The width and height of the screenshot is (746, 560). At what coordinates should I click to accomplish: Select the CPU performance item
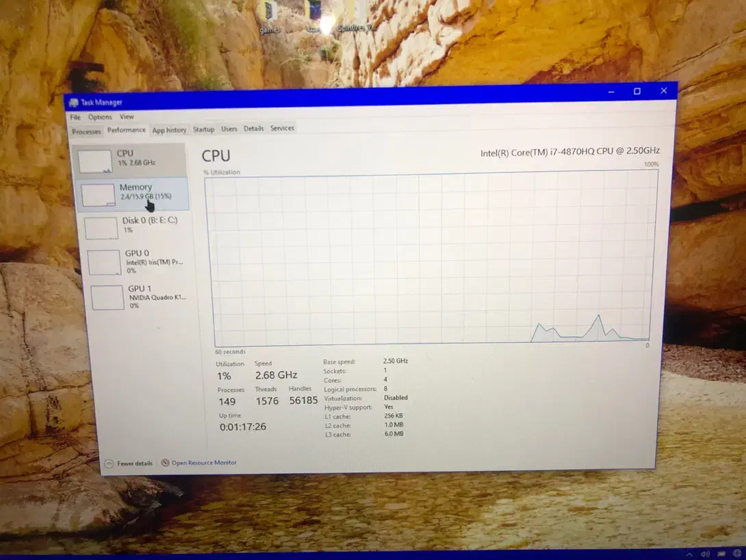click(x=129, y=160)
